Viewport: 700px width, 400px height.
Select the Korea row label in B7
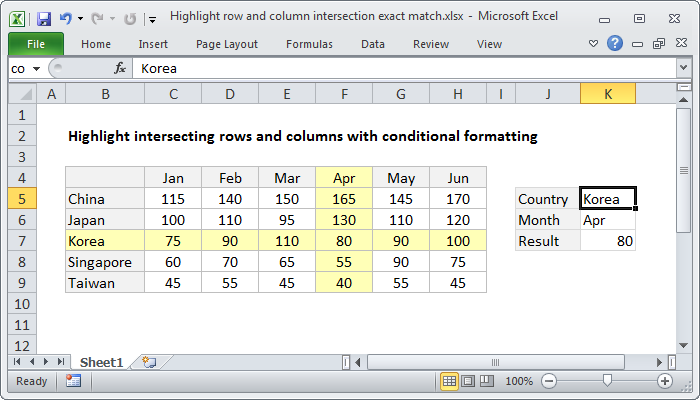click(x=105, y=241)
